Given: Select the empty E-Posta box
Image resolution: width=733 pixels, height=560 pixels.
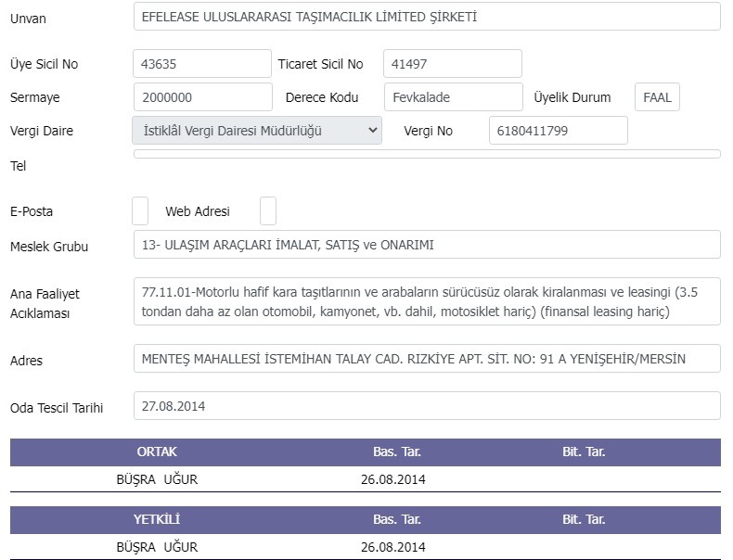Looking at the screenshot, I should click(140, 210).
